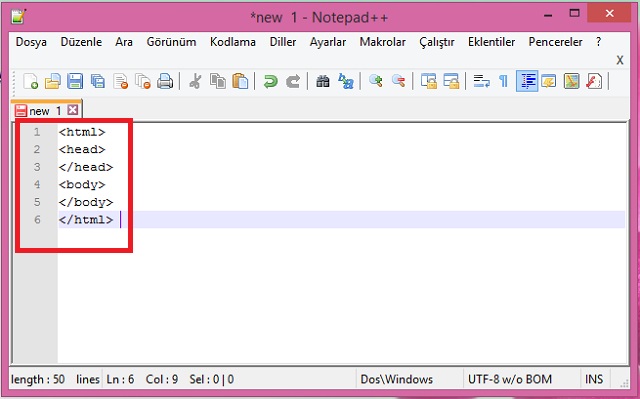This screenshot has width=640, height=399.
Task: Open the Replace toolbar icon
Action: (x=346, y=81)
